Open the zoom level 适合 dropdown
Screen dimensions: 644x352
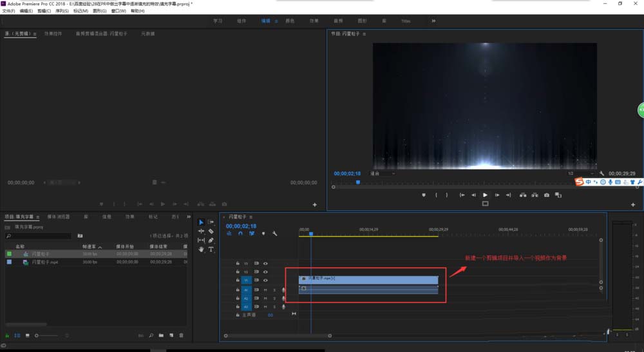click(x=383, y=173)
